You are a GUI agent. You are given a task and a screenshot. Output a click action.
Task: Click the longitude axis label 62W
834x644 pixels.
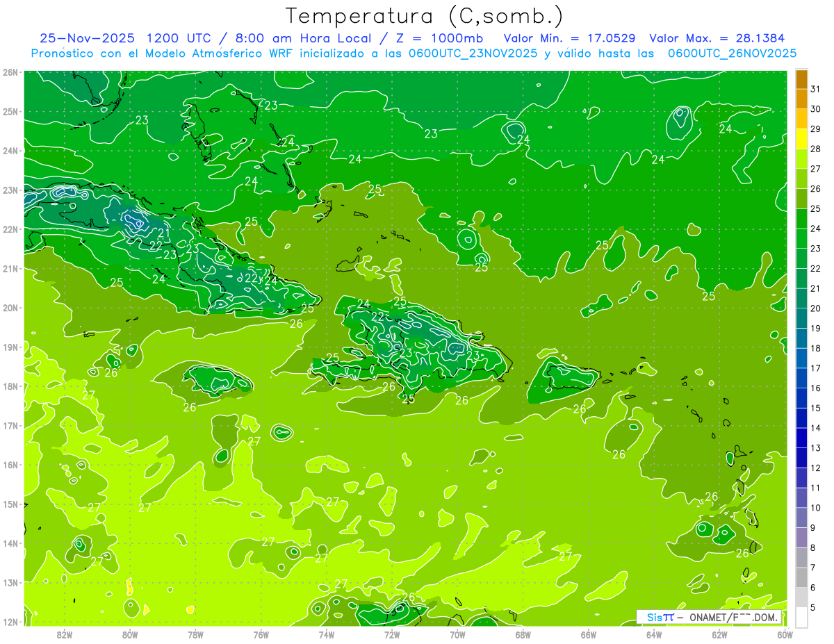[x=719, y=634]
